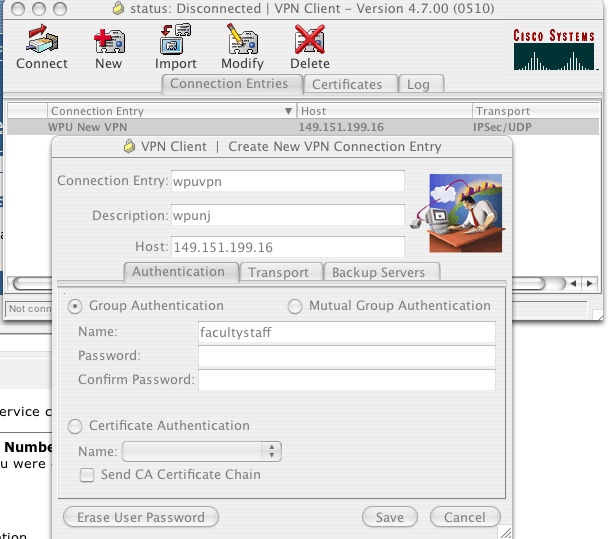This screenshot has height=539, width=608.
Task: Enable Send CA Certificate Chain checkbox
Action: click(87, 475)
